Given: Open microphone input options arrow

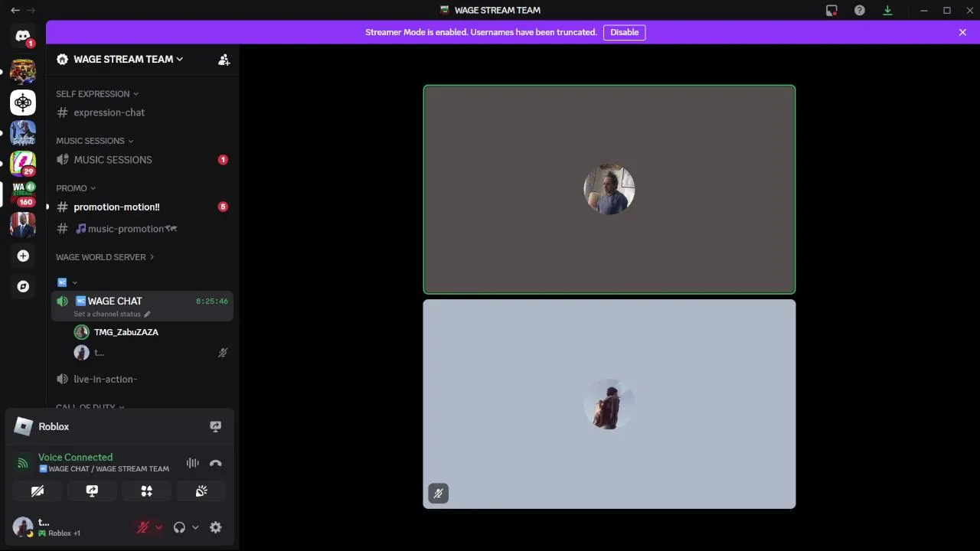Looking at the screenshot, I should click(x=158, y=527).
